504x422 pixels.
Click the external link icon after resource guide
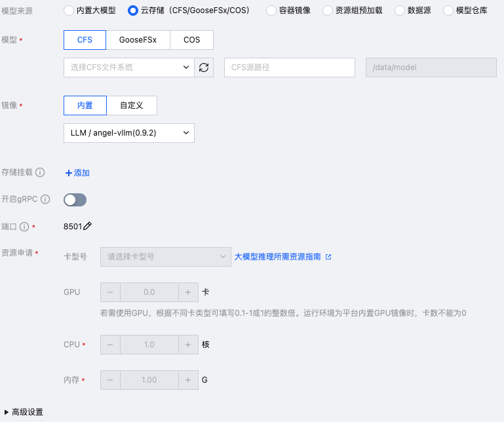(x=328, y=257)
